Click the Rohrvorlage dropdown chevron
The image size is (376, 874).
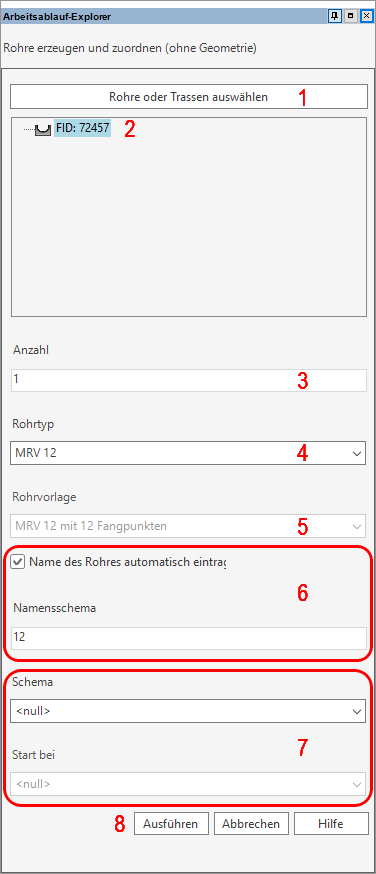coord(357,526)
